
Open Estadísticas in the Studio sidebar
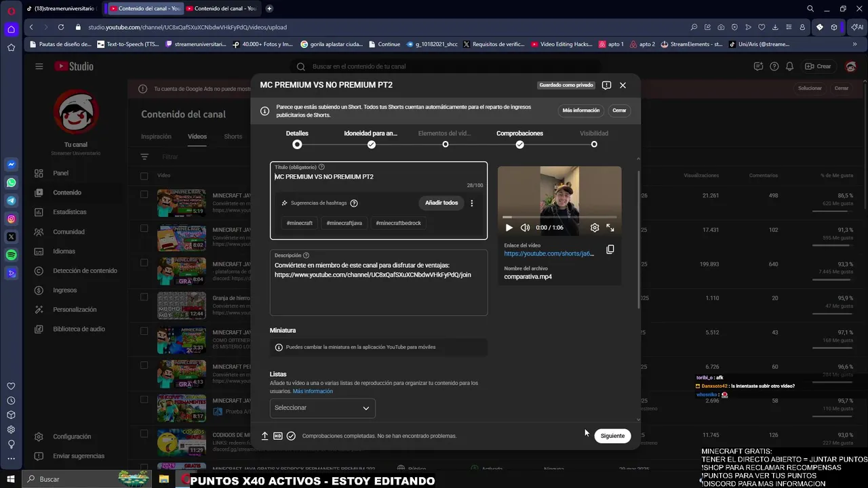coord(70,212)
